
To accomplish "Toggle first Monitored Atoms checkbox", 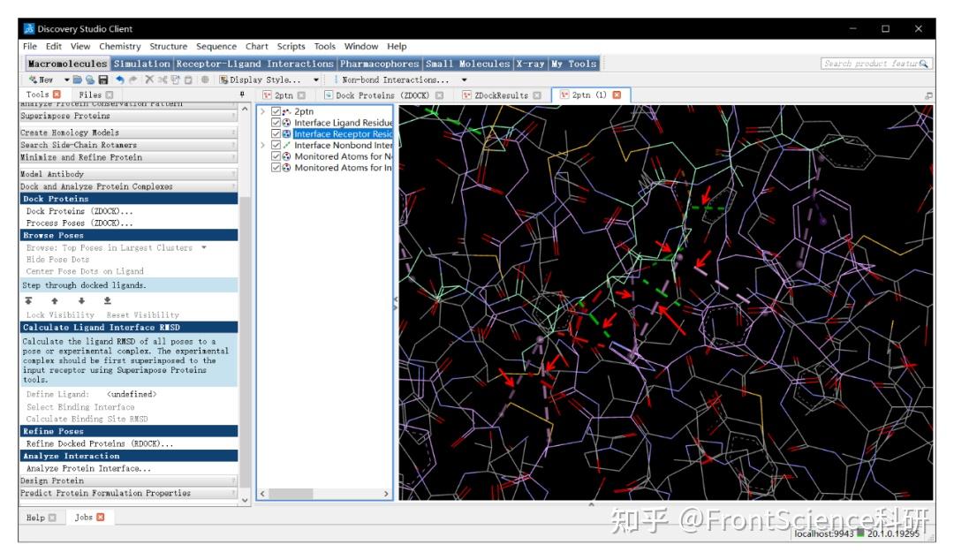I will pyautogui.click(x=276, y=156).
